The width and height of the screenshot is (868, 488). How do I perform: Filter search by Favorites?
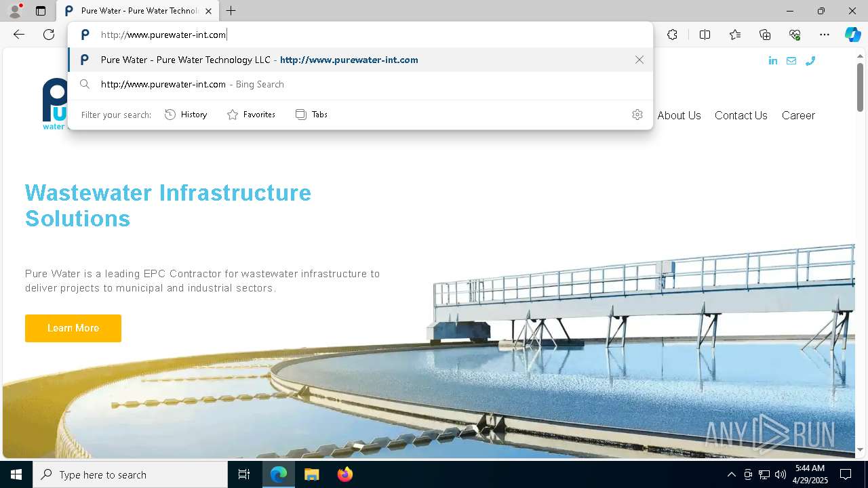(x=251, y=115)
